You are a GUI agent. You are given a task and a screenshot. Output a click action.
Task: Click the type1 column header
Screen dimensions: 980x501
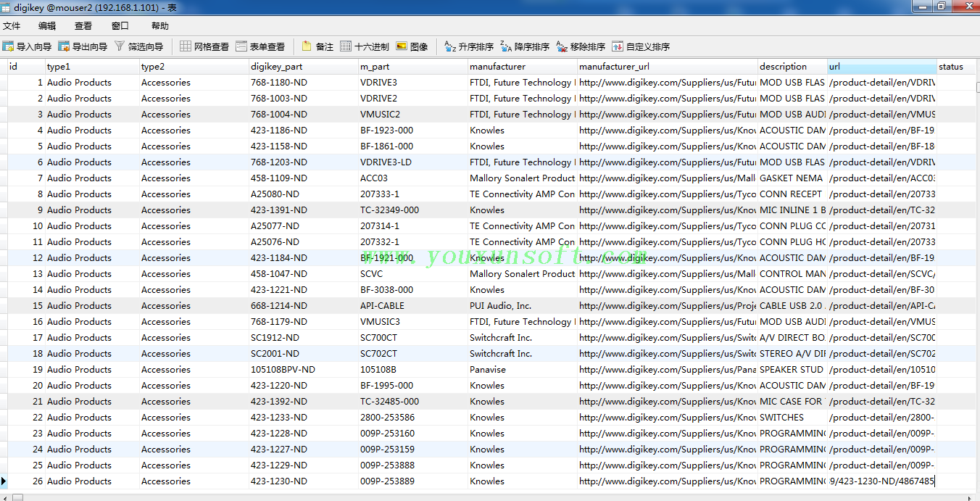coord(92,66)
